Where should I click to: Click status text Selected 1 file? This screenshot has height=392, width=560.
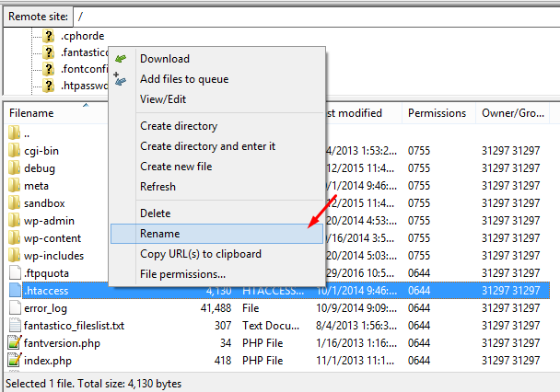[x=39, y=384]
